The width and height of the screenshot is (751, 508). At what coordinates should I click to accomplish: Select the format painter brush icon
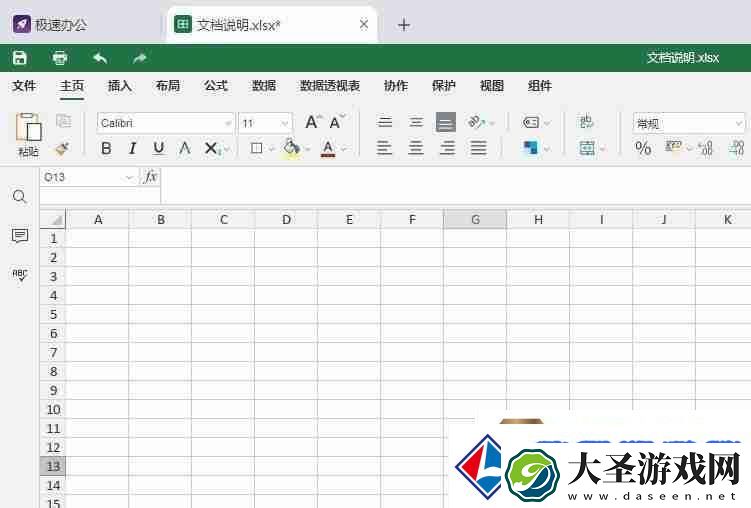62,148
